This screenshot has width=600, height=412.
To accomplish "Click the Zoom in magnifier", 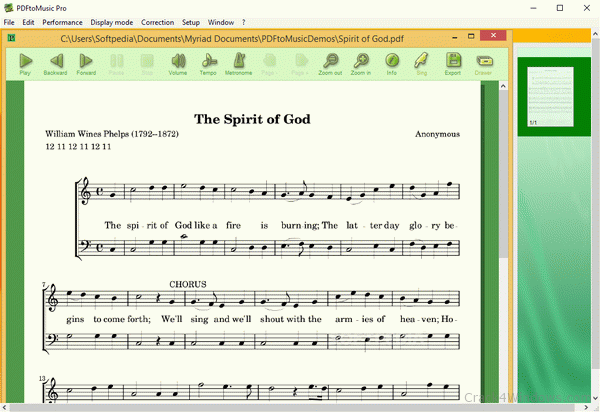I will coord(361,63).
